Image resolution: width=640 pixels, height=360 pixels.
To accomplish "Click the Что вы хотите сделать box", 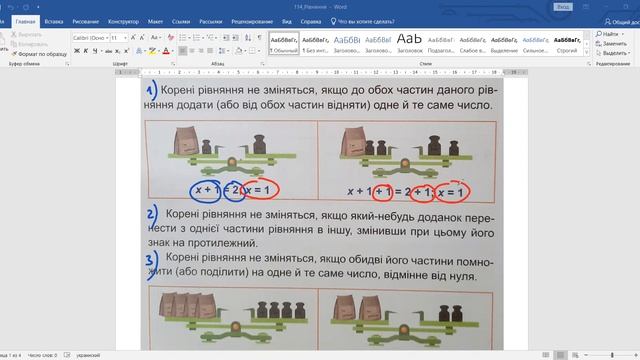I will tap(362, 22).
